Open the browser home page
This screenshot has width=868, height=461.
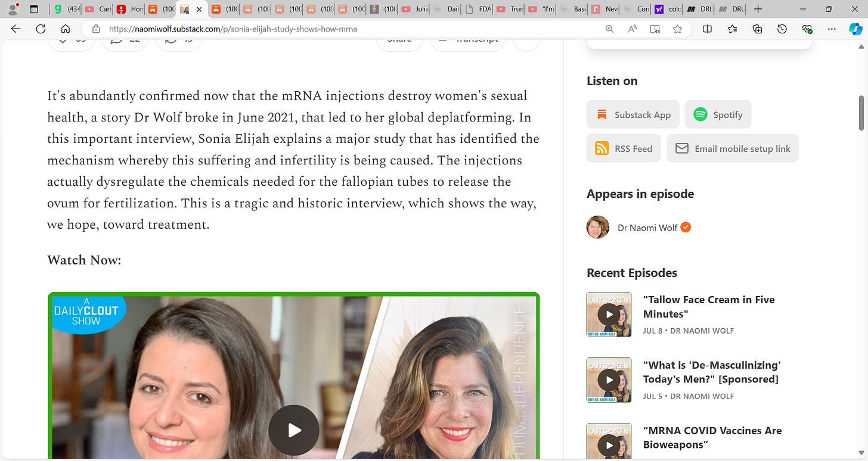tap(66, 29)
